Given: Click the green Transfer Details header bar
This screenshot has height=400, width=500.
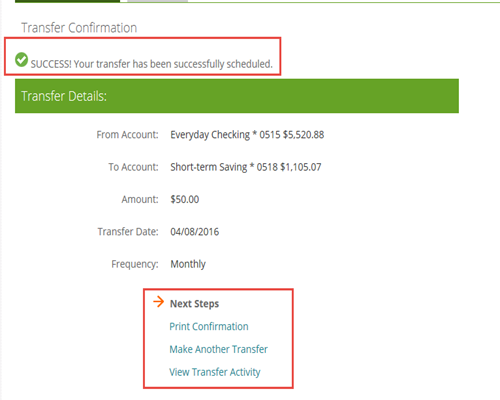Looking at the screenshot, I should click(237, 96).
